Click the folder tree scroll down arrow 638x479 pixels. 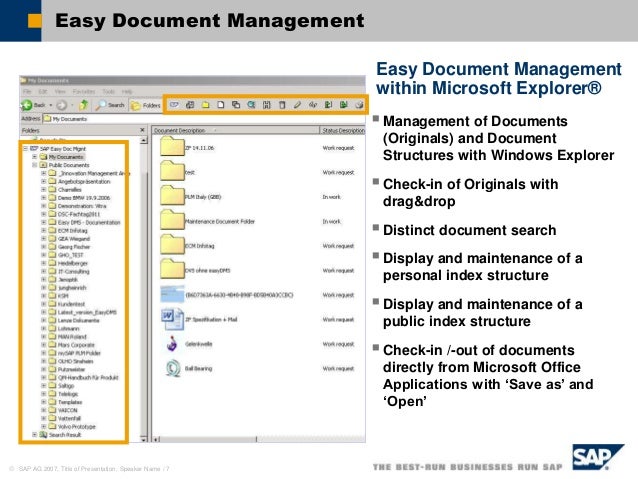(x=144, y=439)
